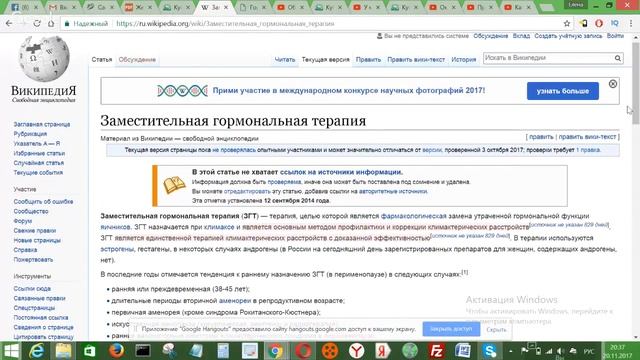This screenshot has height=360, width=640.
Task: Open Избранные статьи sidebar link
Action: pyautogui.click(x=39, y=153)
